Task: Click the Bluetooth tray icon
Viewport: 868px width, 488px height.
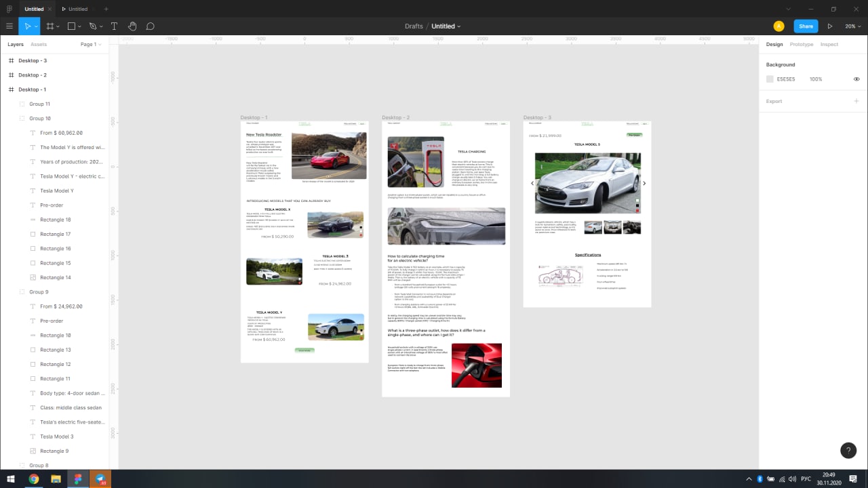Action: tap(760, 479)
